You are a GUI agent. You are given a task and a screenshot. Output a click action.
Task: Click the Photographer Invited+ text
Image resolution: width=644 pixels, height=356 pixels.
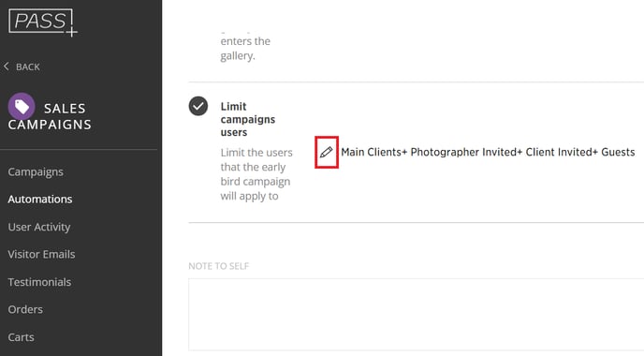click(x=466, y=152)
